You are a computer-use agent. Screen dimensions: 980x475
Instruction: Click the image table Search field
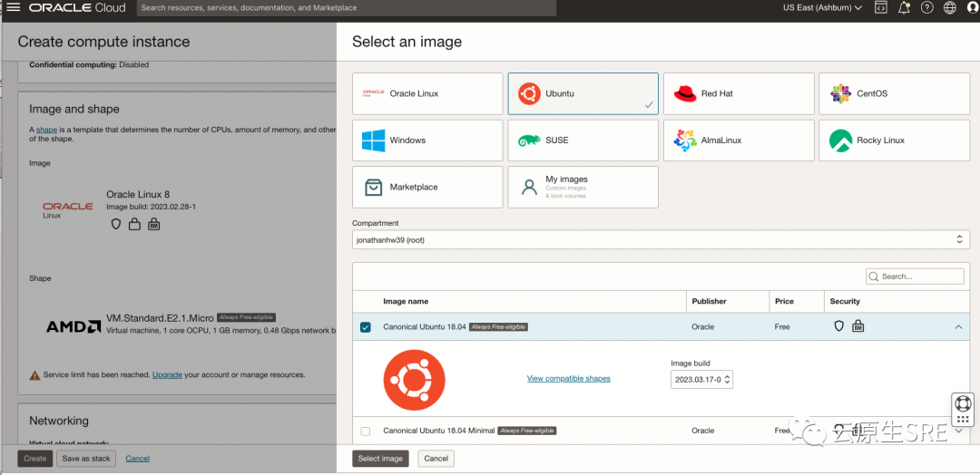click(x=915, y=276)
